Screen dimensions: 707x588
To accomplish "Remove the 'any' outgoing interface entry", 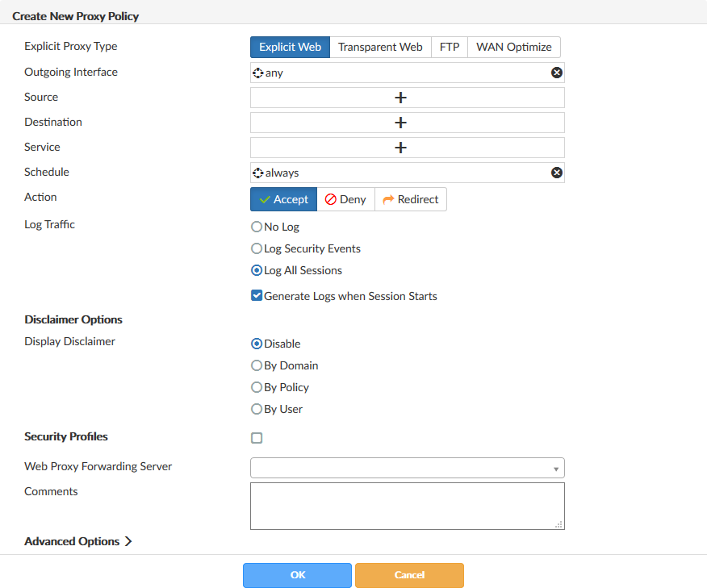I will (556, 73).
